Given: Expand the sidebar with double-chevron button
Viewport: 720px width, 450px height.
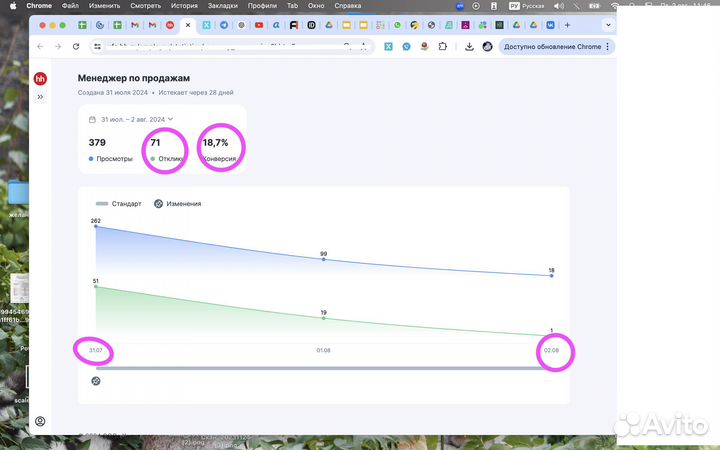Looking at the screenshot, I should click(x=40, y=97).
